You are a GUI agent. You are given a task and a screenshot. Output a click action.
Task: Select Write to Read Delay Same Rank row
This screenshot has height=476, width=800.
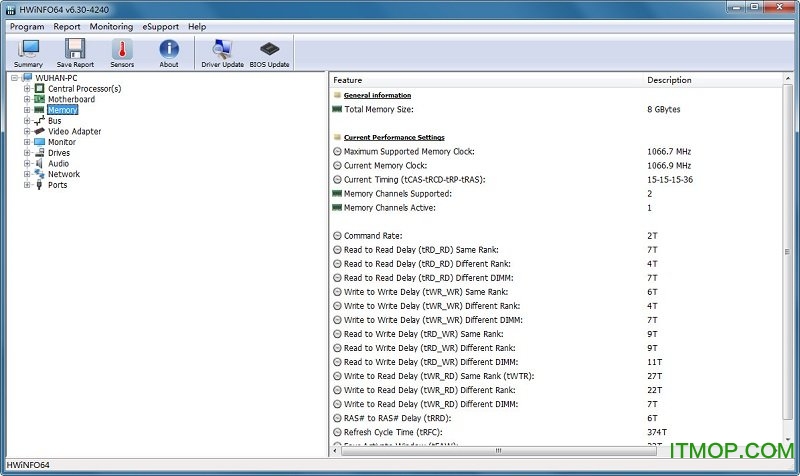555,376
